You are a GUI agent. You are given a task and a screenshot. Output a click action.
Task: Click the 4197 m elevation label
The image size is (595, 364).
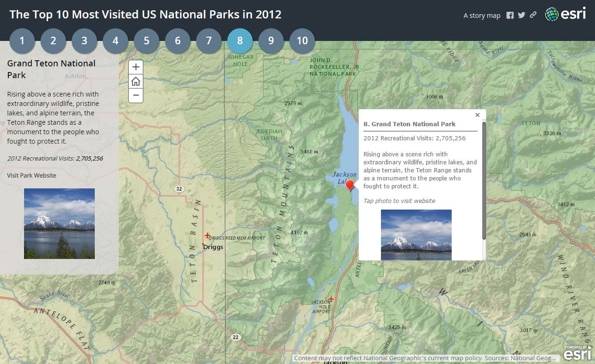tap(300, 233)
